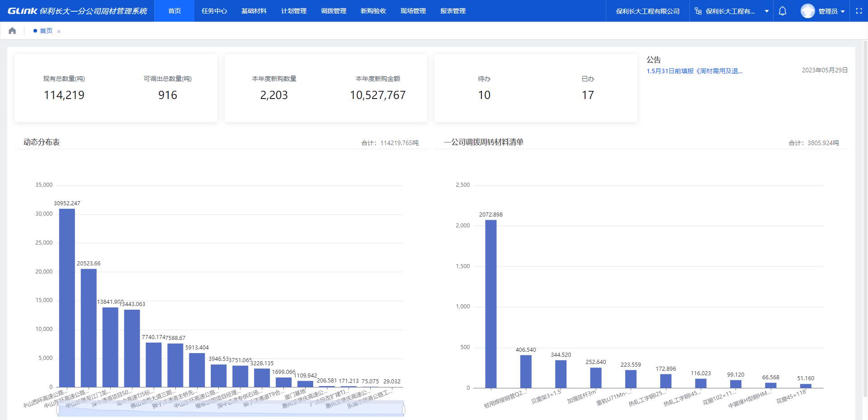
Task: Open the 管理员 user dropdown
Action: (831, 11)
